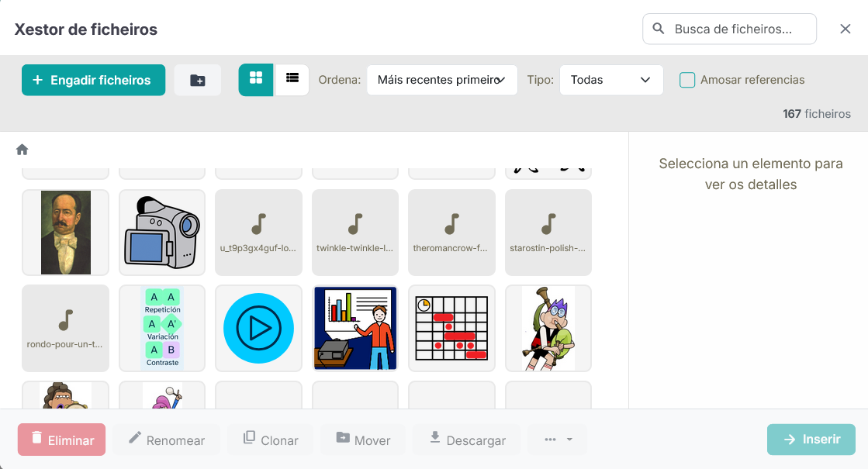Select the video camera image
This screenshot has width=868, height=469.
(x=162, y=233)
